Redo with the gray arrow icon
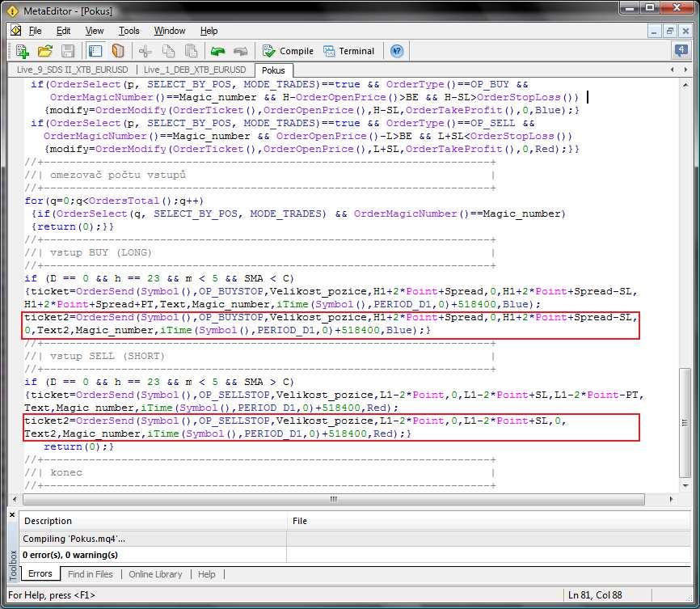 coord(240,51)
